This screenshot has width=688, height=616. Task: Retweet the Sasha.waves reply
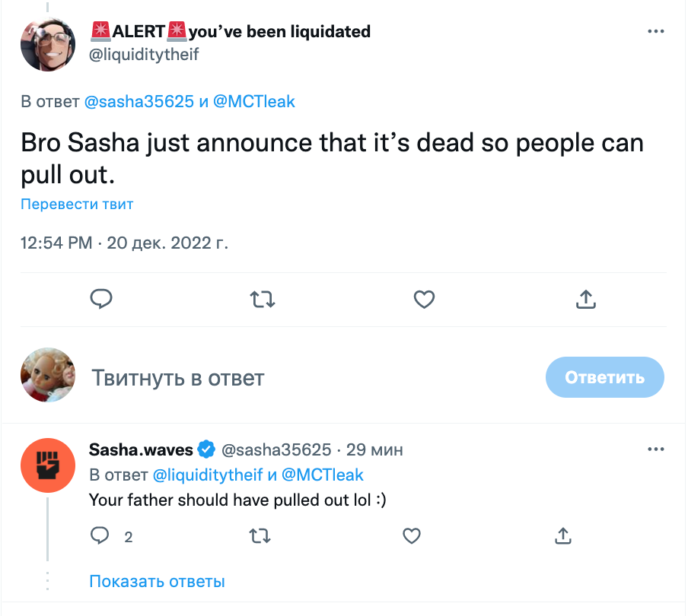pos(260,536)
